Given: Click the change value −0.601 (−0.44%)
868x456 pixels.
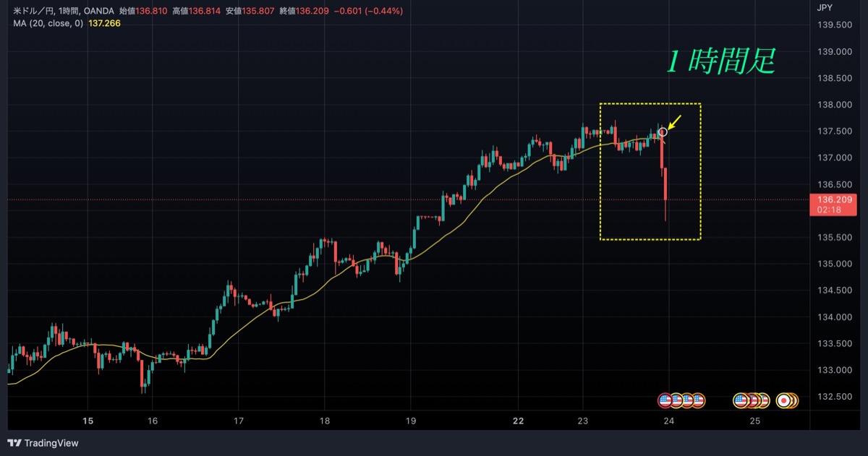Looking at the screenshot, I should click(367, 12).
